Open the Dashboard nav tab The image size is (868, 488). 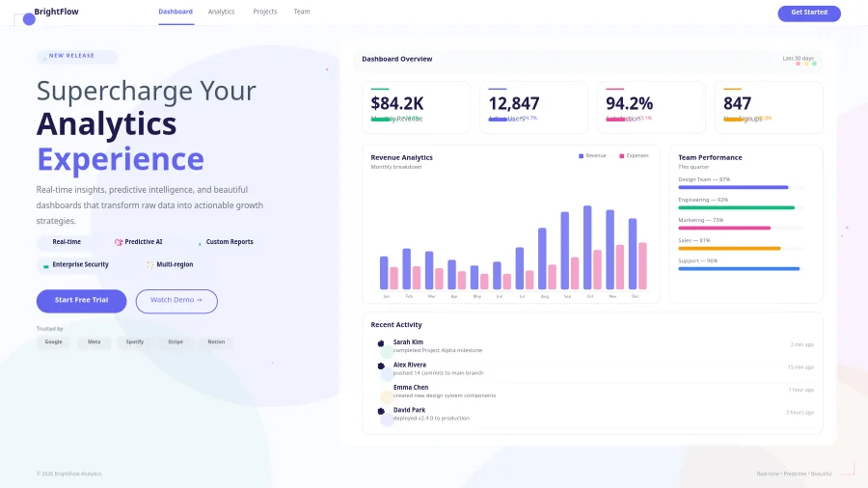176,12
